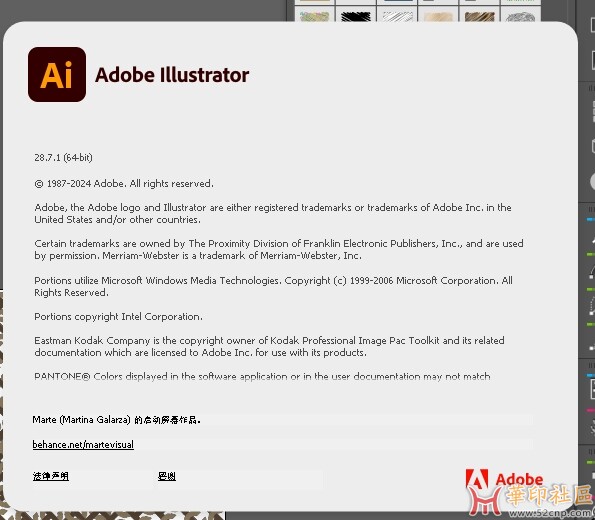Image resolution: width=595 pixels, height=520 pixels.
Task: Click the Marte (Martina Galarza) splash credit line
Action: 116,419
